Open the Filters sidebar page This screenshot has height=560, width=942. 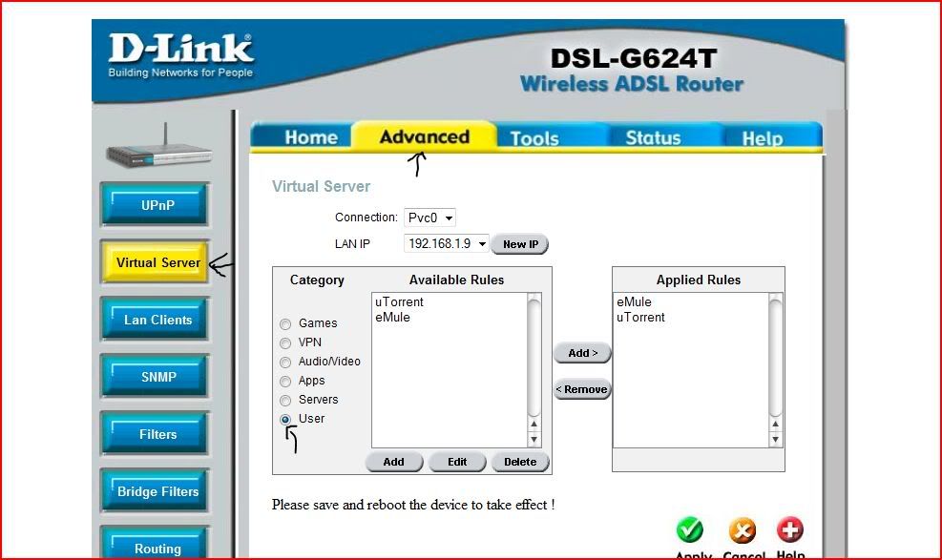pos(157,434)
